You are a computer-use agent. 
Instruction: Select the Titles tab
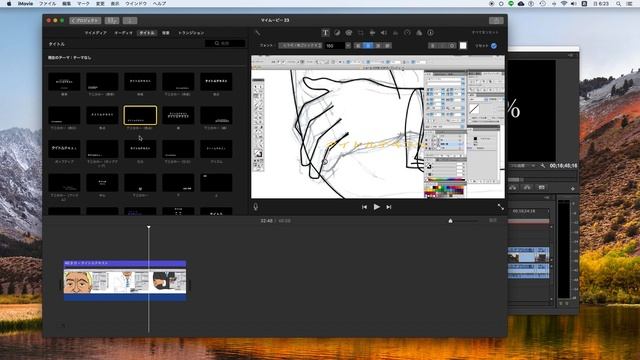[x=147, y=33]
